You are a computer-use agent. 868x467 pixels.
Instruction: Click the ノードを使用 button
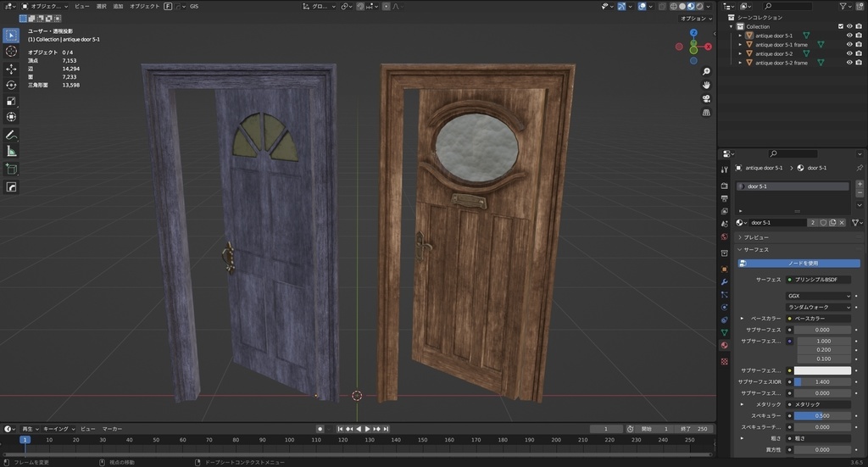point(802,264)
